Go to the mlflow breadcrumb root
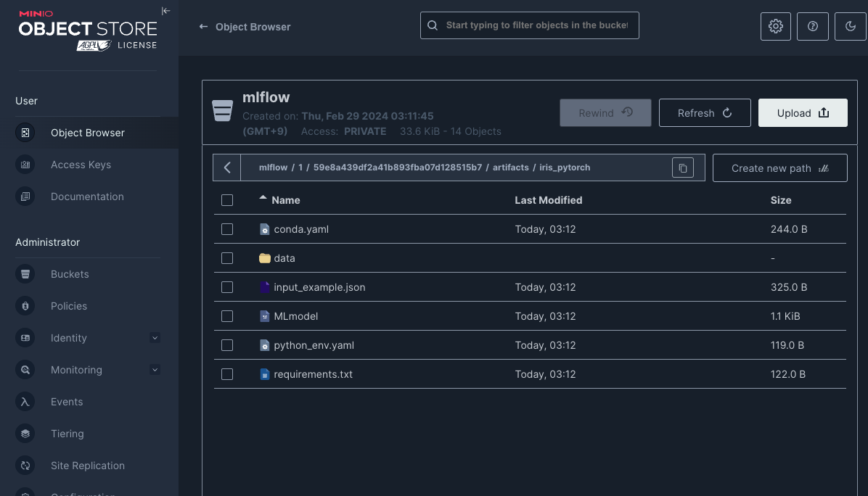Viewport: 868px width, 496px height. click(273, 168)
